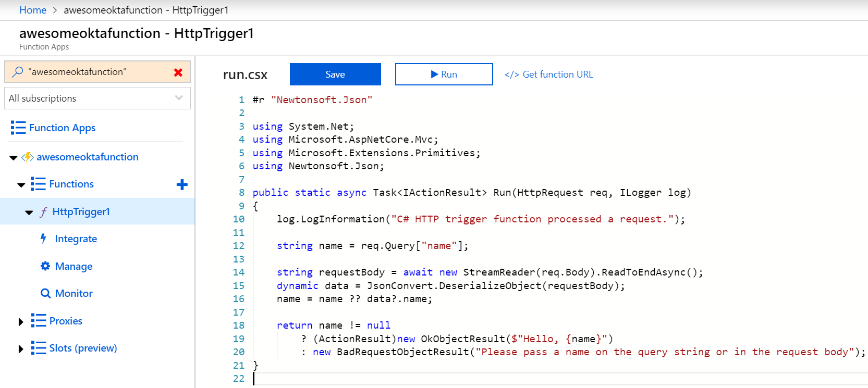Collapse the HttpTrigger1 node arrow

[x=29, y=212]
